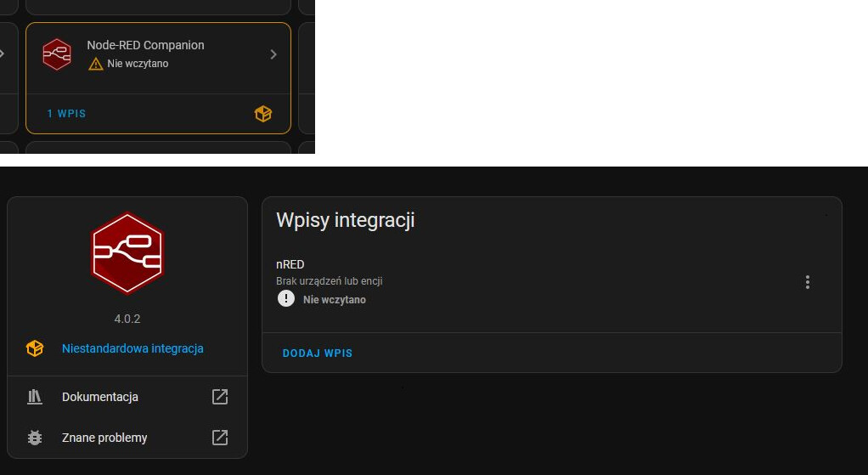868x475 pixels.
Task: Open the three-dot menu for nRED entry
Action: pyautogui.click(x=808, y=282)
